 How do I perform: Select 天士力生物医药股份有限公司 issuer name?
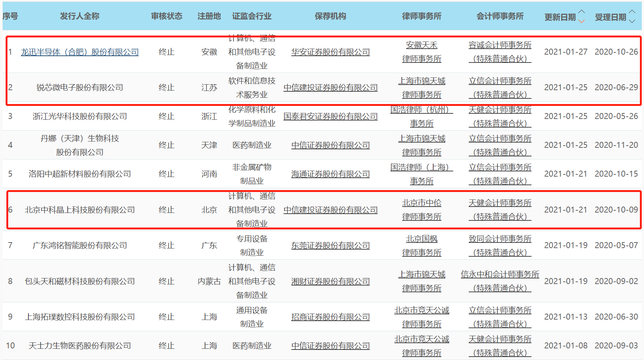coord(80,346)
